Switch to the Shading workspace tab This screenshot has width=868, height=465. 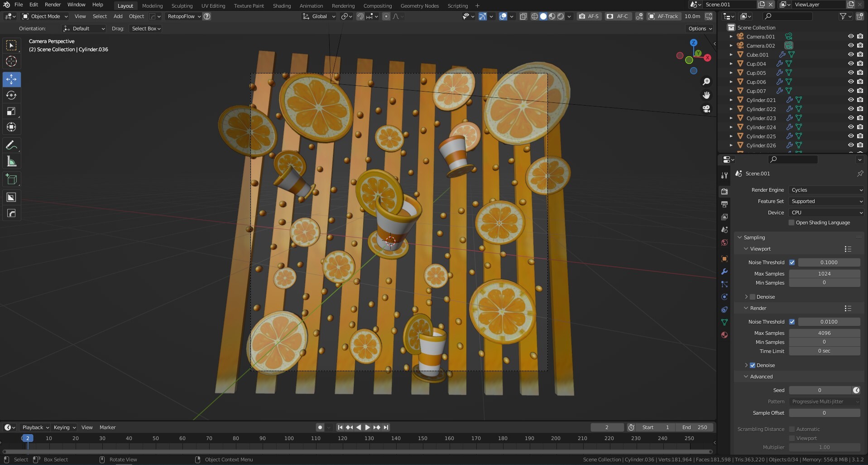(282, 6)
